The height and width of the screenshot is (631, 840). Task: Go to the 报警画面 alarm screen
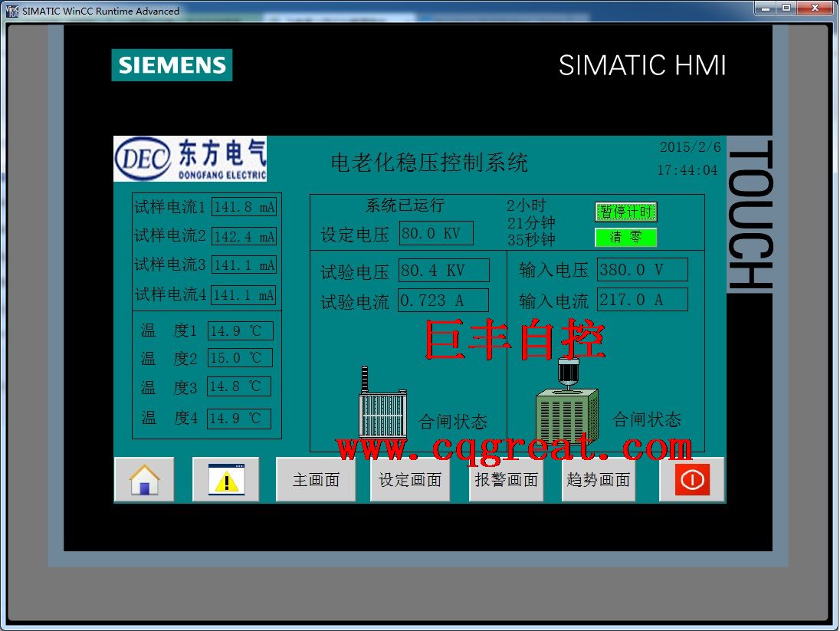click(506, 480)
